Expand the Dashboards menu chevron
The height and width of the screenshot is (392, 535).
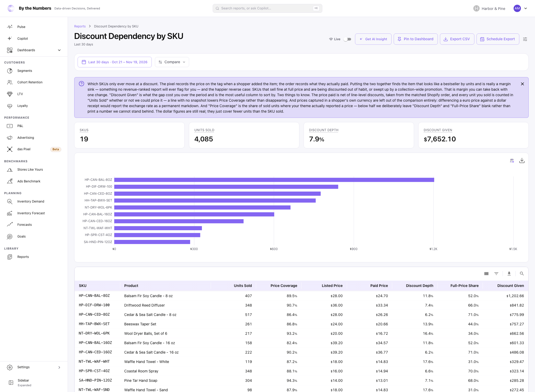point(59,50)
